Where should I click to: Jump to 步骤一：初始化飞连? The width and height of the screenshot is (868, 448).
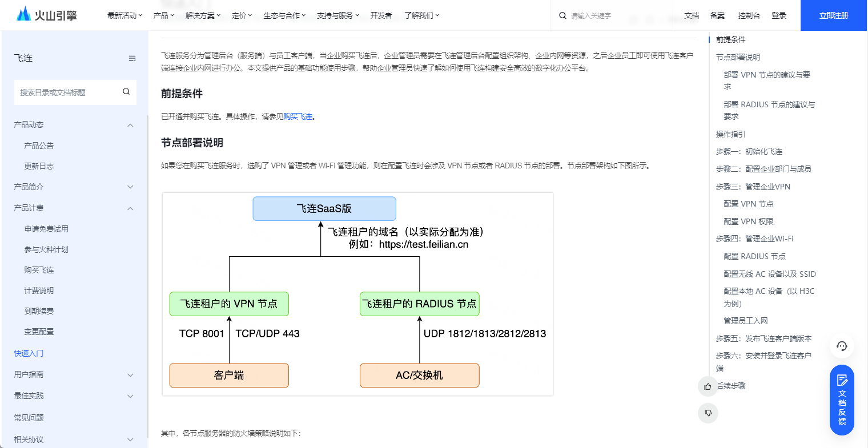749,151
